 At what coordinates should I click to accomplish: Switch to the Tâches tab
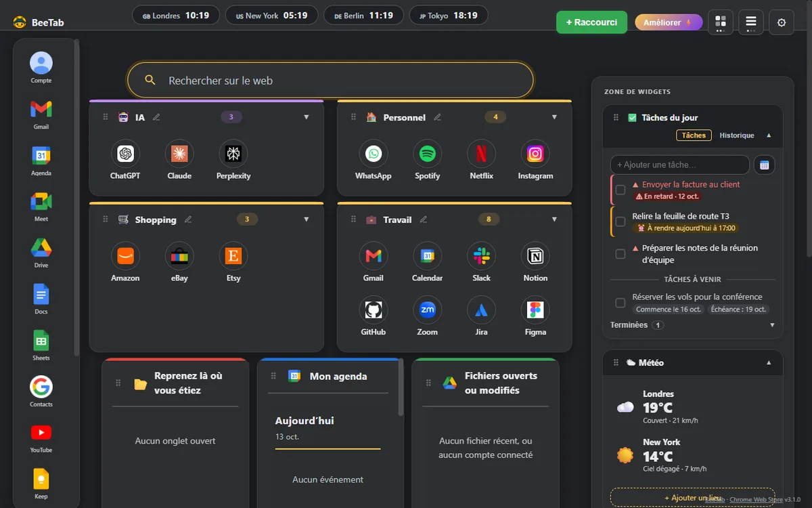coord(694,135)
